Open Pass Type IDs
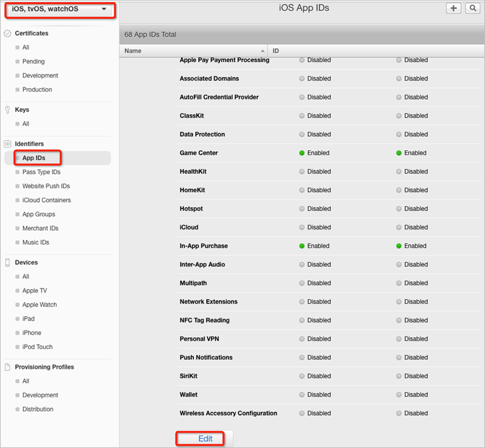 [41, 172]
